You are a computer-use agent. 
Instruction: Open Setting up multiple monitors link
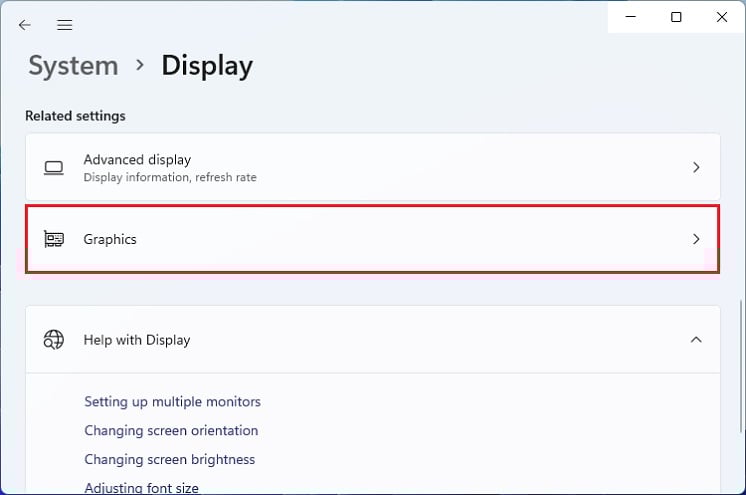[x=172, y=402]
